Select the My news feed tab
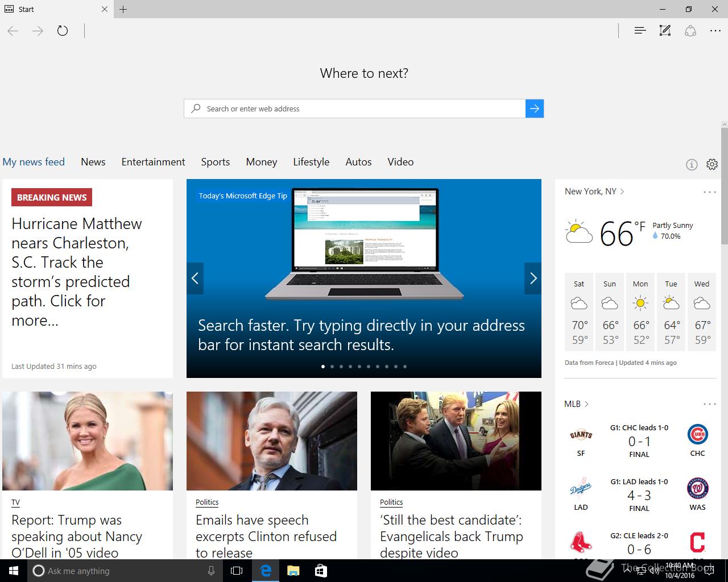This screenshot has width=728, height=582. [x=34, y=162]
